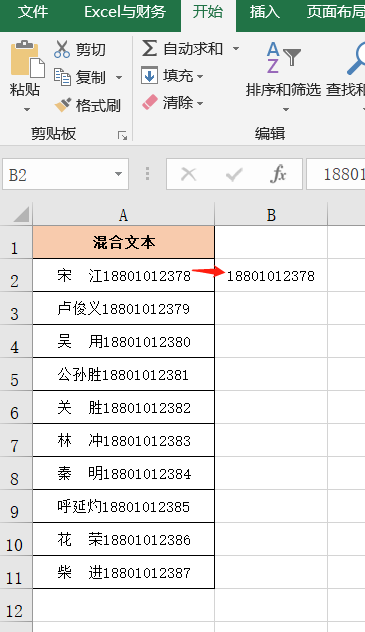
Task: Select cell with 关 胜18801012382
Action: pos(123,407)
